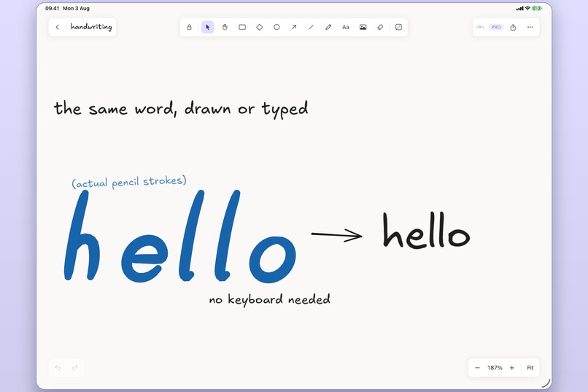Open the three-dots more menu
The image size is (588, 392).
tap(530, 27)
